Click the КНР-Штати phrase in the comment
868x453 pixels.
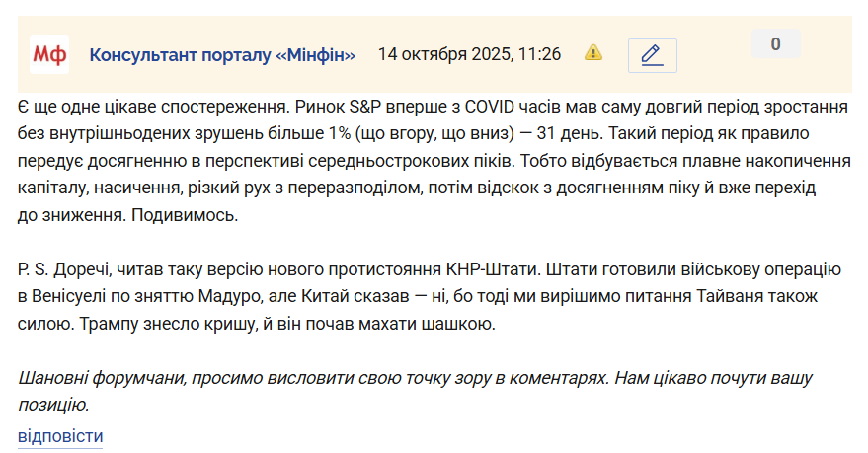coord(493,269)
